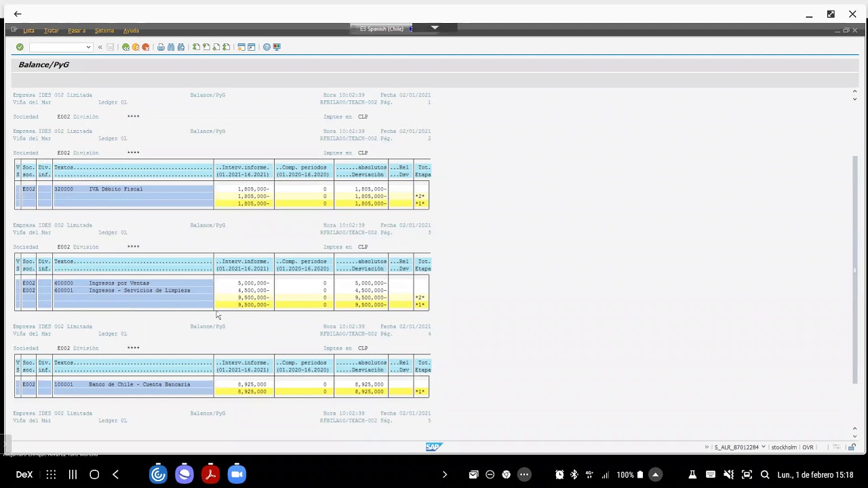
Task: Click the Save diskette icon
Action: 111,47
